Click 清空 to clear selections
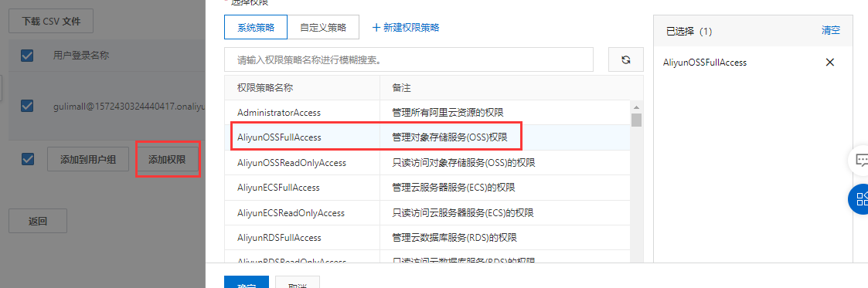 click(x=831, y=30)
